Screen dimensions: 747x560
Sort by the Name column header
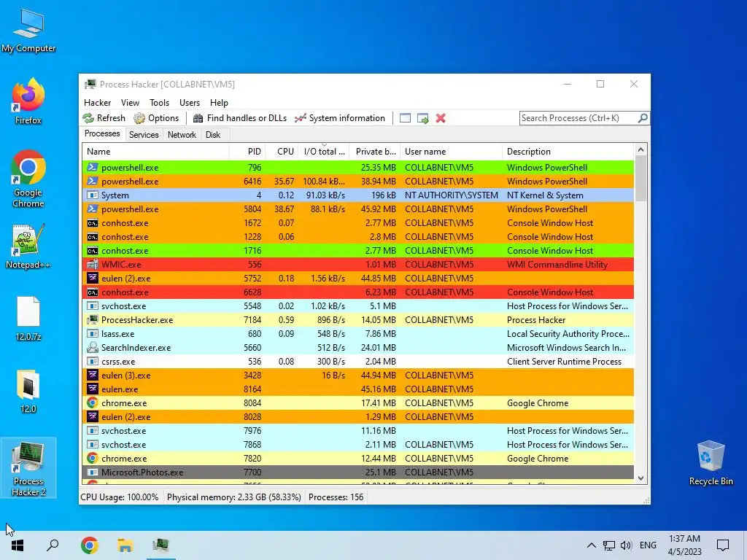(x=155, y=152)
